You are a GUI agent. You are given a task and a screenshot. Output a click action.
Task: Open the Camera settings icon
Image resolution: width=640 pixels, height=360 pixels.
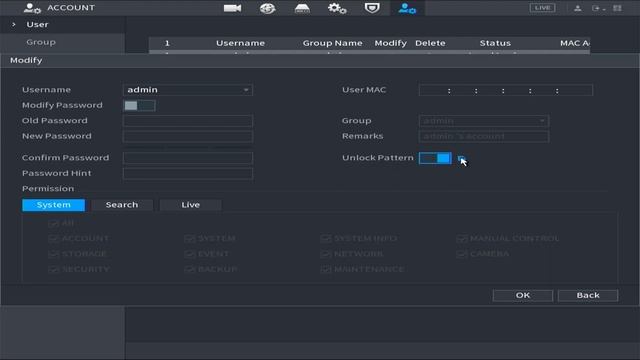pyautogui.click(x=232, y=8)
